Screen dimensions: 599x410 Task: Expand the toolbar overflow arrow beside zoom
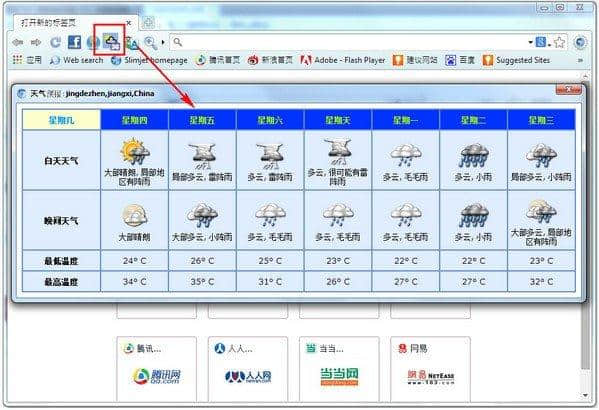(x=163, y=42)
